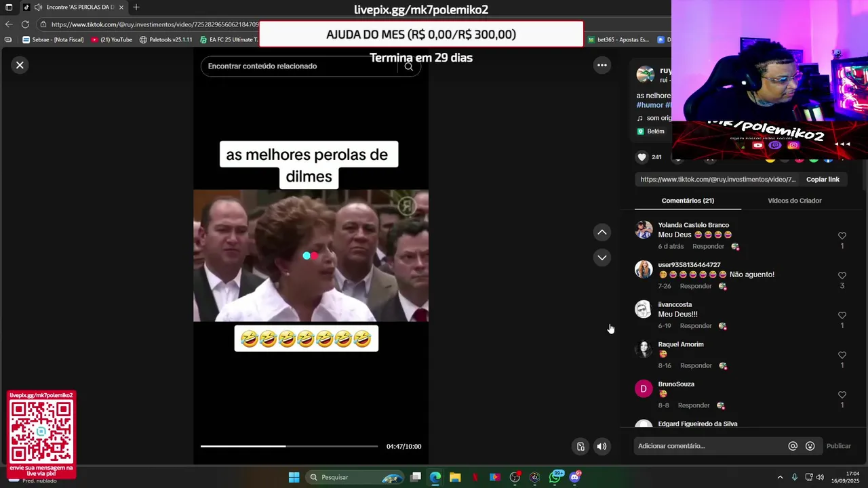Click the taskbar Pesquisar search box
Viewport: 868px width, 488px height.
click(355, 477)
